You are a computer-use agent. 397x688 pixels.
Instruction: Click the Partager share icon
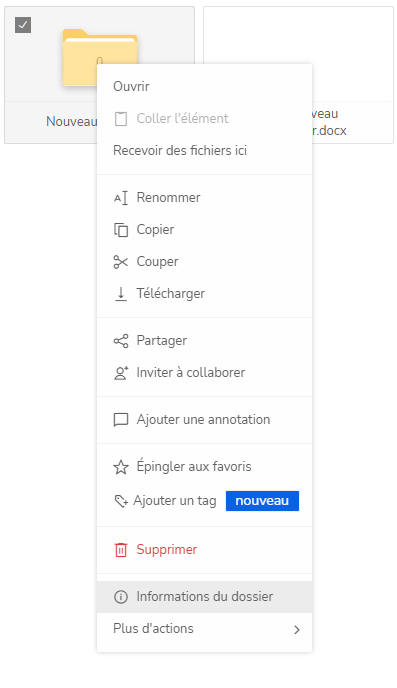pyautogui.click(x=121, y=341)
